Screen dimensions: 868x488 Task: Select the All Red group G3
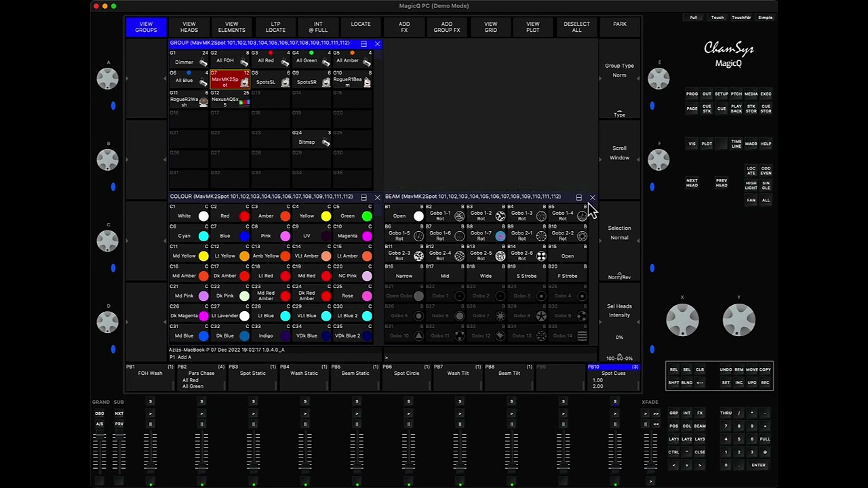pos(271,59)
